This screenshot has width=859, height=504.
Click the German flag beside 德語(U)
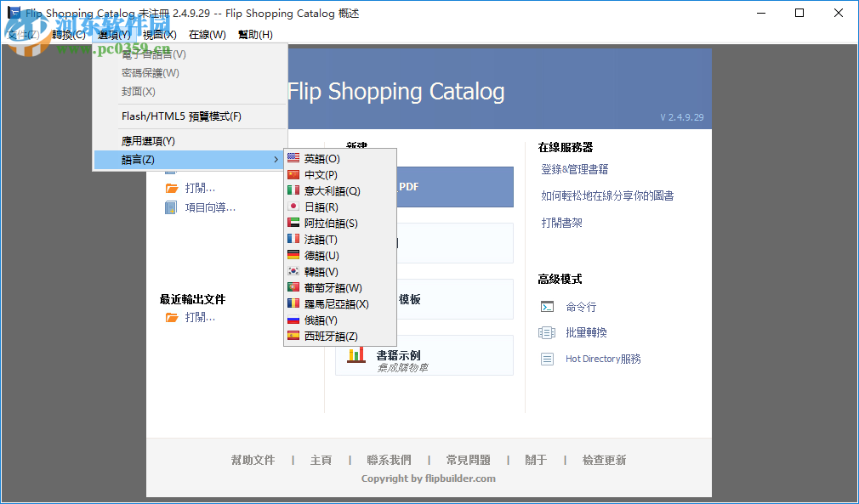293,254
